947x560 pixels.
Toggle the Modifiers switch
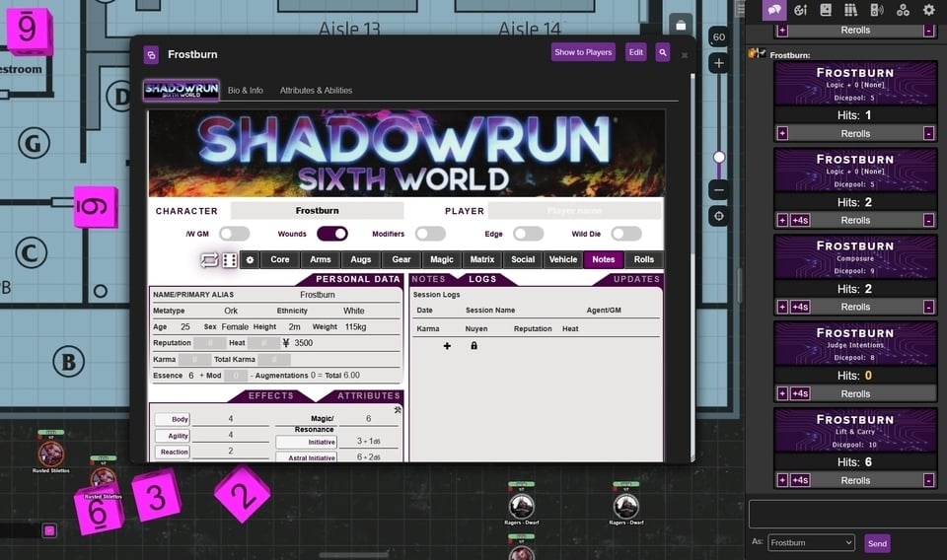click(430, 234)
